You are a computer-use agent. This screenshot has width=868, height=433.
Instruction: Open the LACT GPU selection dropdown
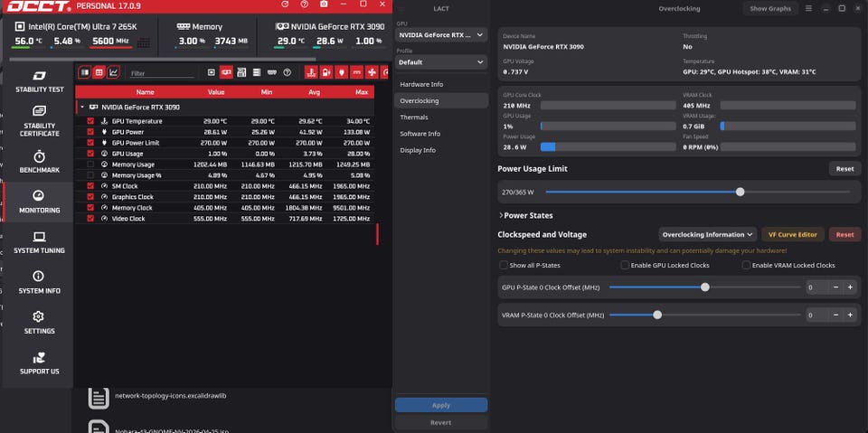click(x=441, y=35)
